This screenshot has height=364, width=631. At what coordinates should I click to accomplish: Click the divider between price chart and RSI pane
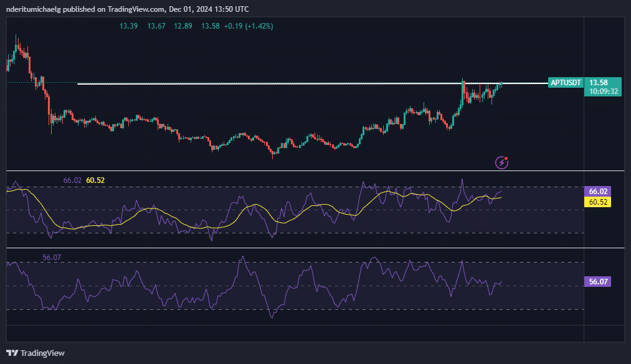coord(311,170)
